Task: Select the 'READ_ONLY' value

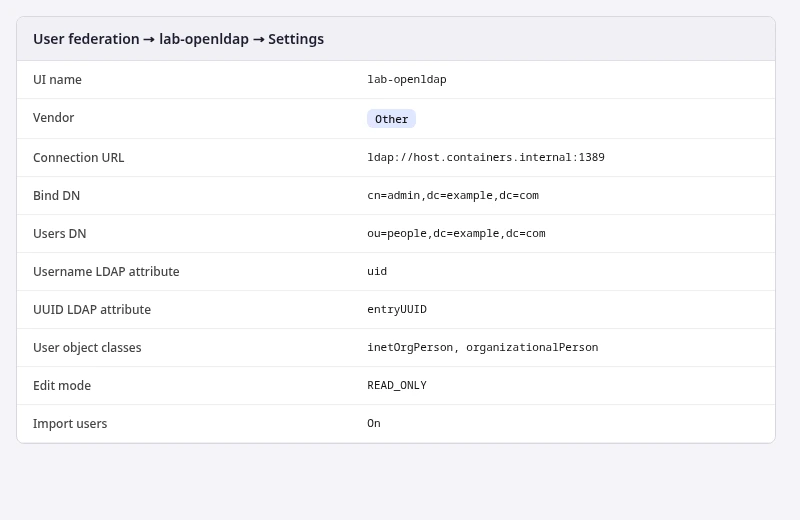Action: (397, 385)
